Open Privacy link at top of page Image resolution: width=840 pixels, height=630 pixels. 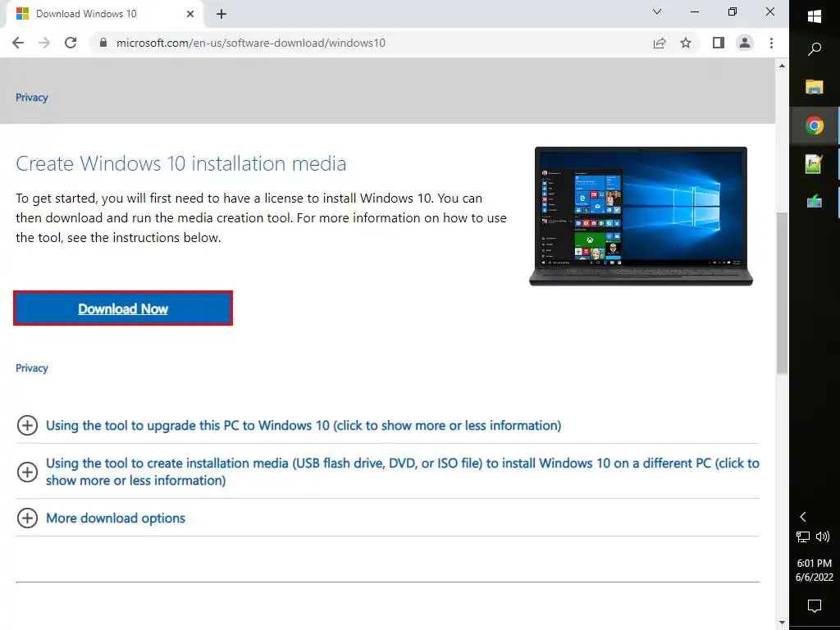[32, 98]
